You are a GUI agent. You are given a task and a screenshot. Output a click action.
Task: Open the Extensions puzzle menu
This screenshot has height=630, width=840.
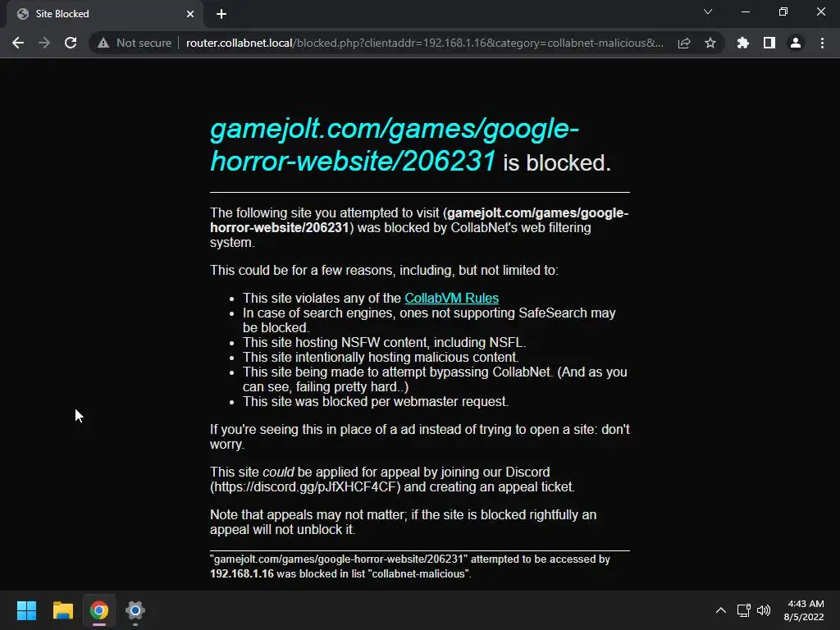point(743,43)
